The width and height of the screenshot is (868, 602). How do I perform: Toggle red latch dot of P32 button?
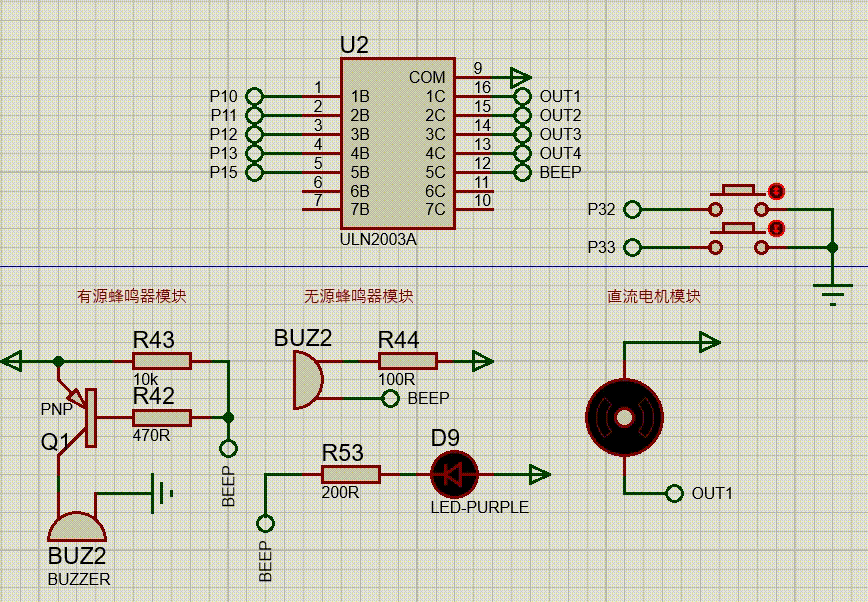(x=776, y=191)
